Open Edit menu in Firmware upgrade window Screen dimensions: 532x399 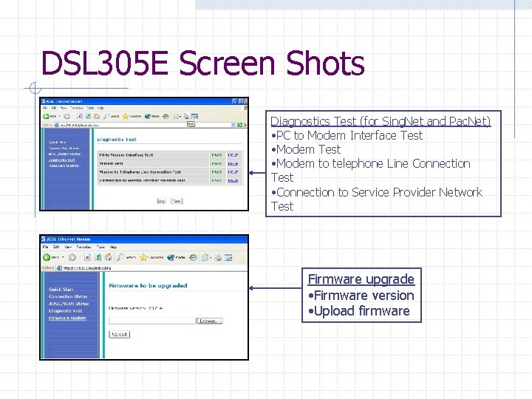tap(56, 247)
